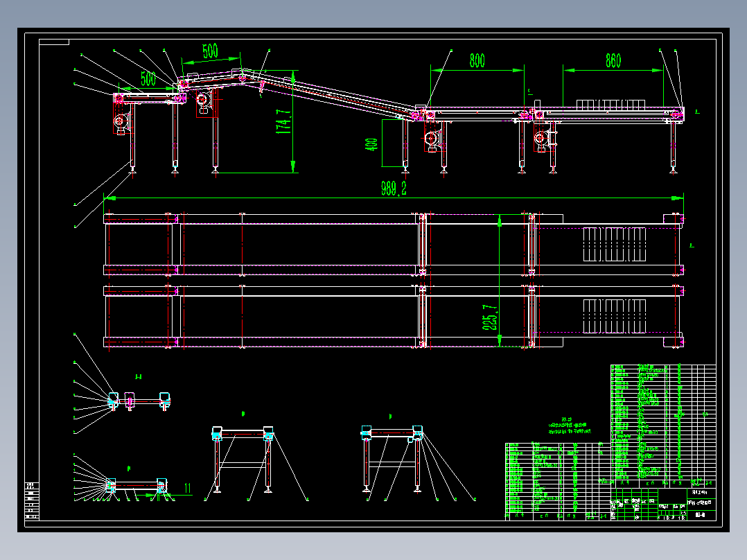The image size is (747, 560).
Task: Click the 174.7 vertical height dimension
Action: click(x=283, y=121)
